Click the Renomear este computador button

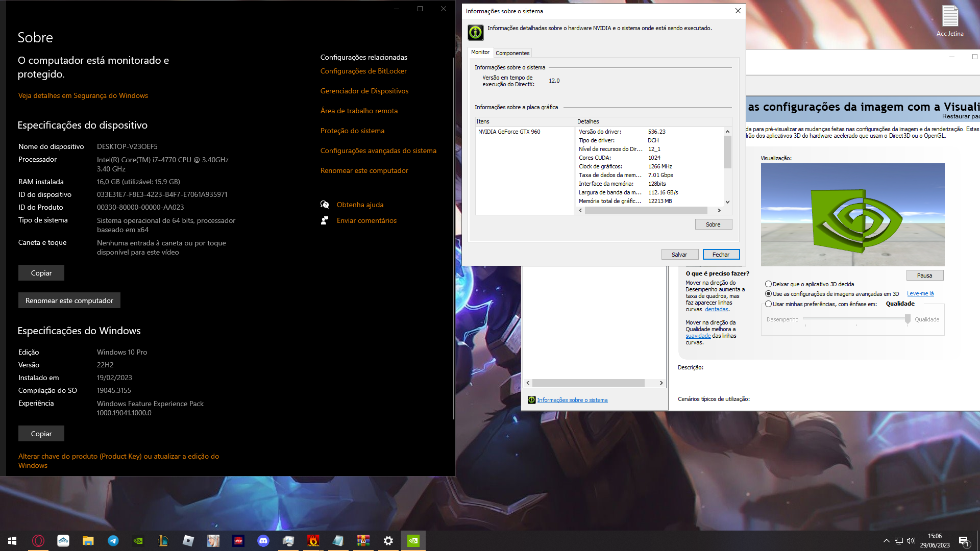coord(69,300)
